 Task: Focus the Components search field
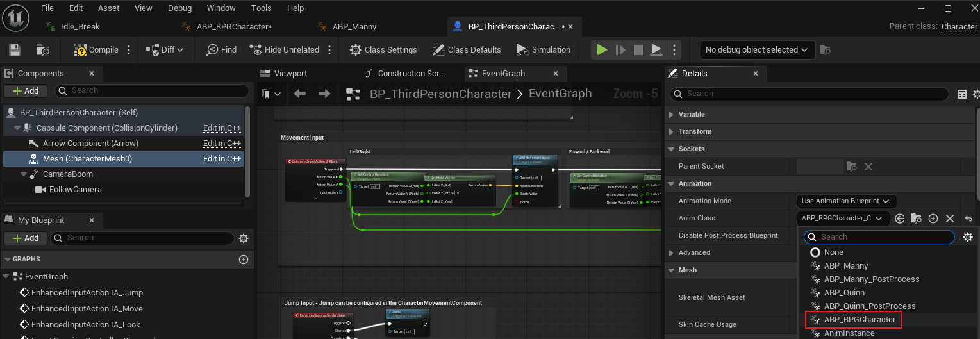tap(152, 91)
